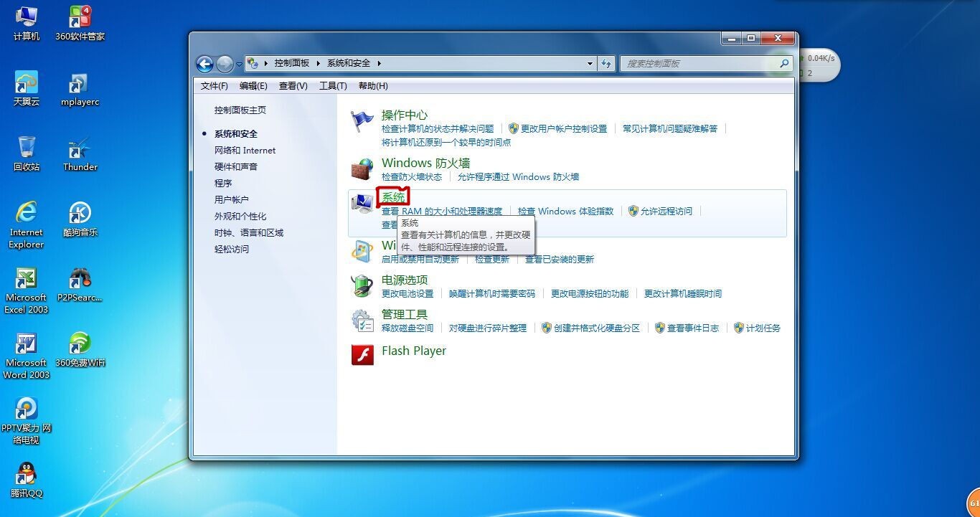Launch Internet Explorer desktop icon
The image size is (980, 517).
click(27, 224)
